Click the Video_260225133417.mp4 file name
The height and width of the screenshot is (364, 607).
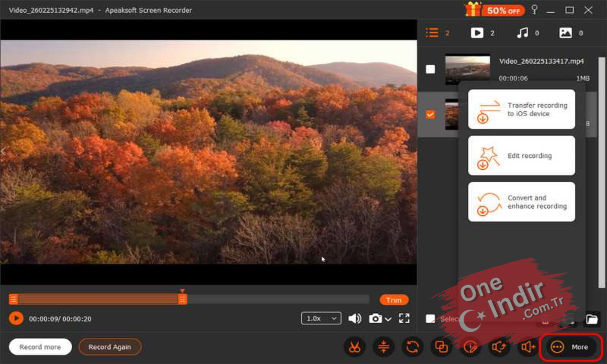pyautogui.click(x=541, y=61)
